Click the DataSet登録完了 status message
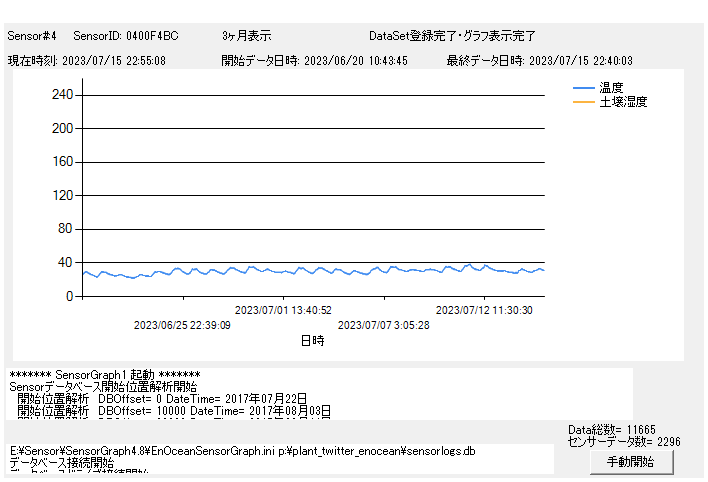The image size is (708, 482). (x=452, y=36)
